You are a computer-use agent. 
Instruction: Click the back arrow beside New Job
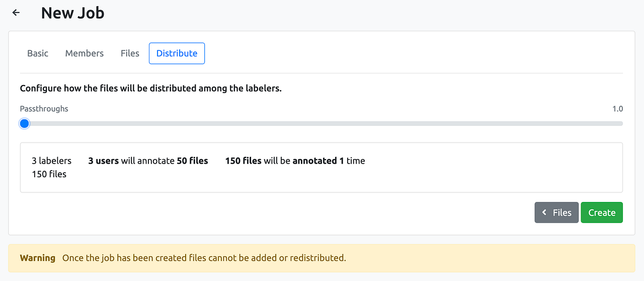click(x=16, y=13)
